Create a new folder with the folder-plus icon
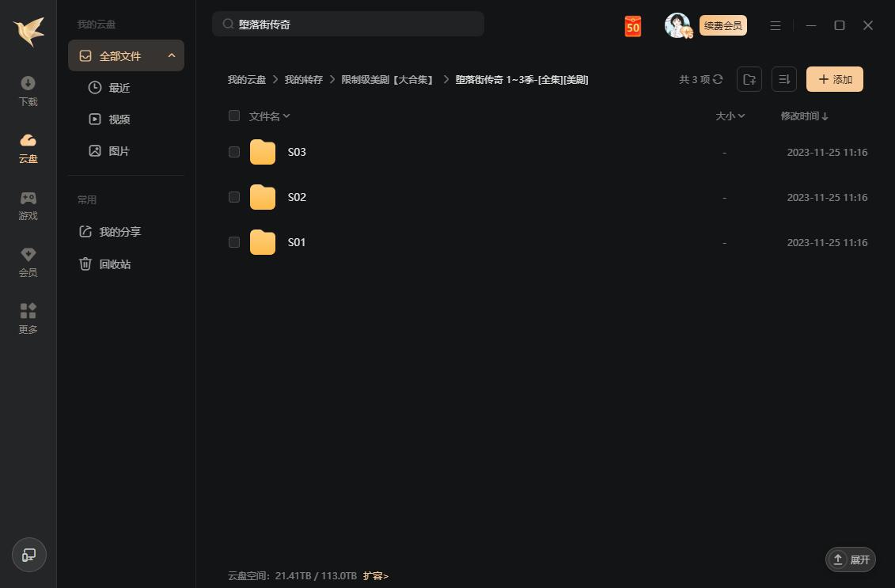The image size is (895, 588). tap(749, 79)
